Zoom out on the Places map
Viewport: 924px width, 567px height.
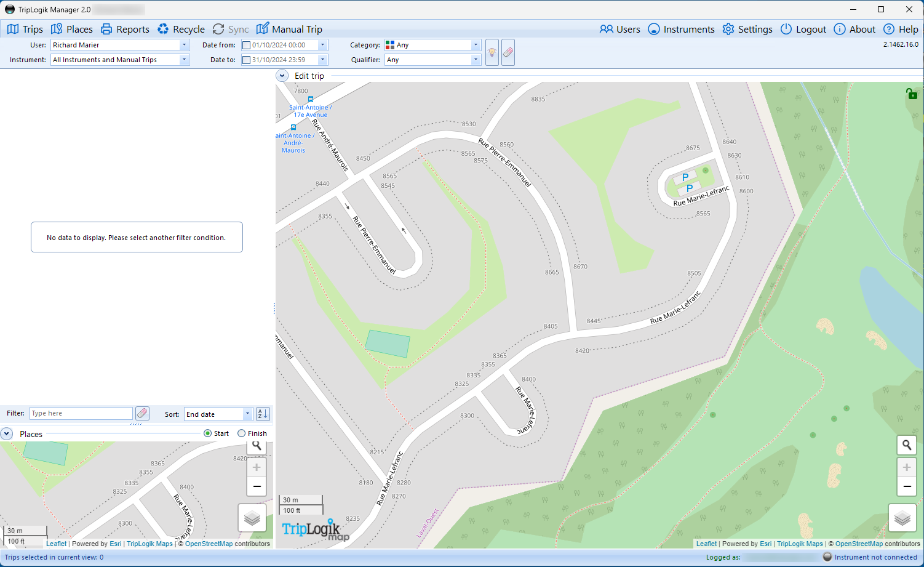coord(257,486)
